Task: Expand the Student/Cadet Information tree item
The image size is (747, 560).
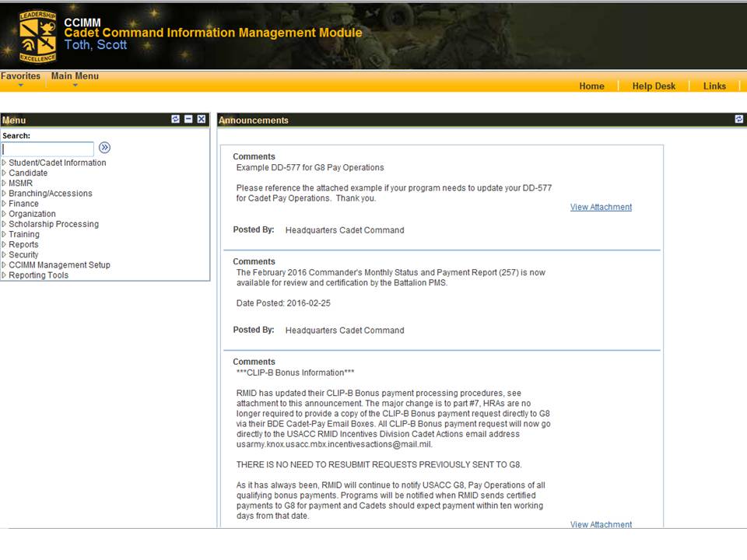Action: [57, 163]
